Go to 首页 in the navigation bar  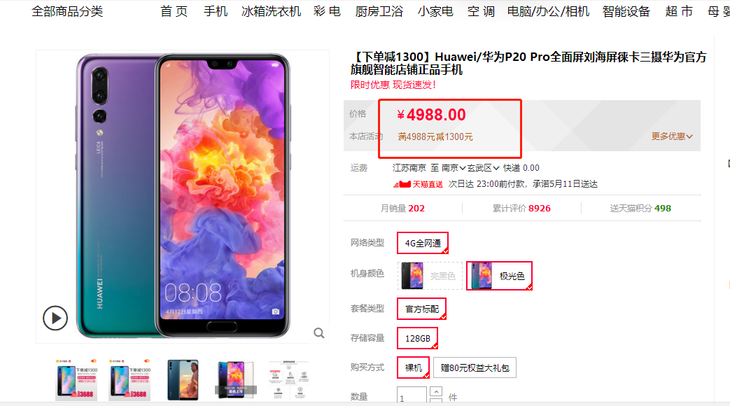(x=174, y=11)
